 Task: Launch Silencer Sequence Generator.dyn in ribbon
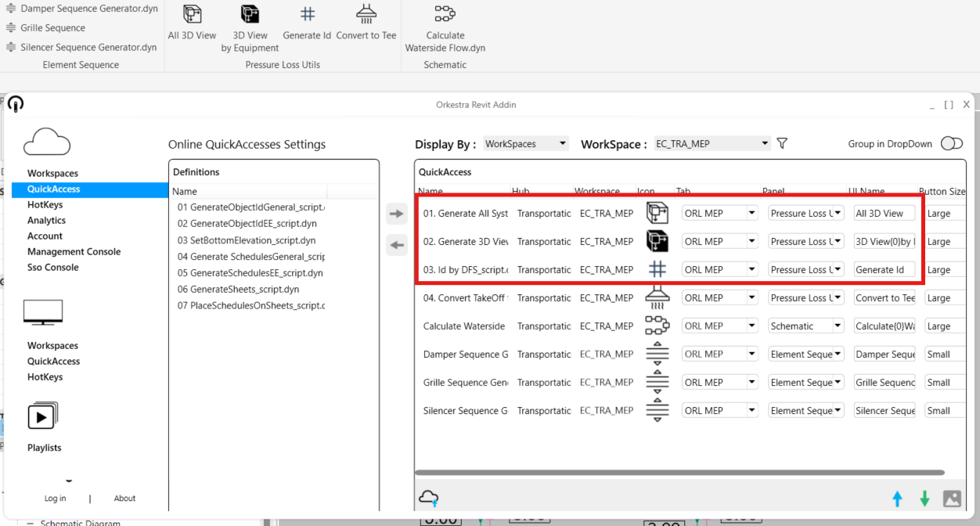pyautogui.click(x=81, y=47)
